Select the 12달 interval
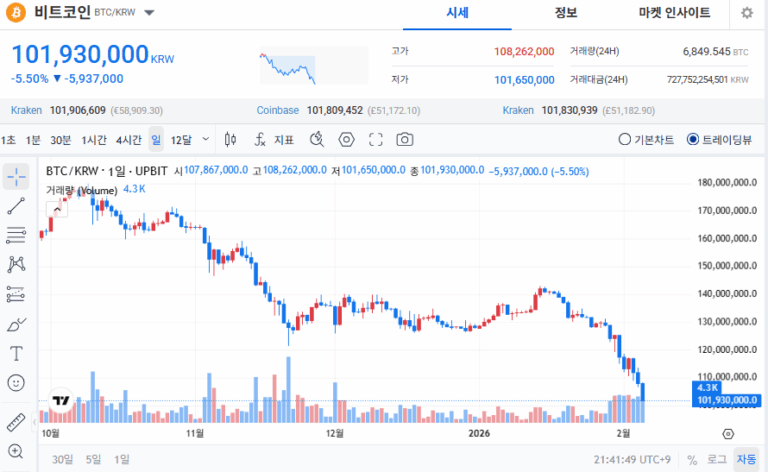Image resolution: width=768 pixels, height=472 pixels. click(x=181, y=141)
